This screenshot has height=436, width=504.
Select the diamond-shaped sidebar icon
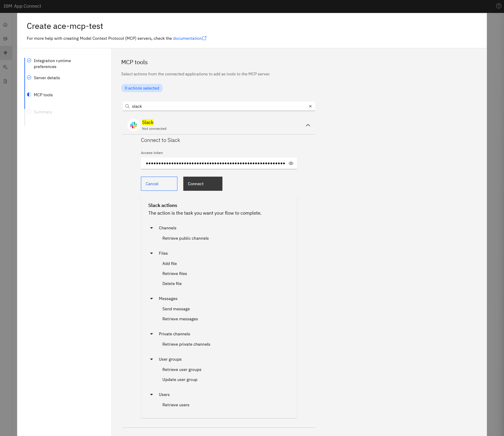point(5,53)
